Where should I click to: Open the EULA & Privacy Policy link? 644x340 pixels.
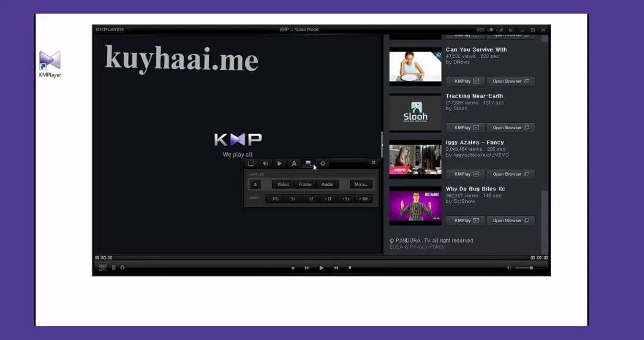point(417,247)
